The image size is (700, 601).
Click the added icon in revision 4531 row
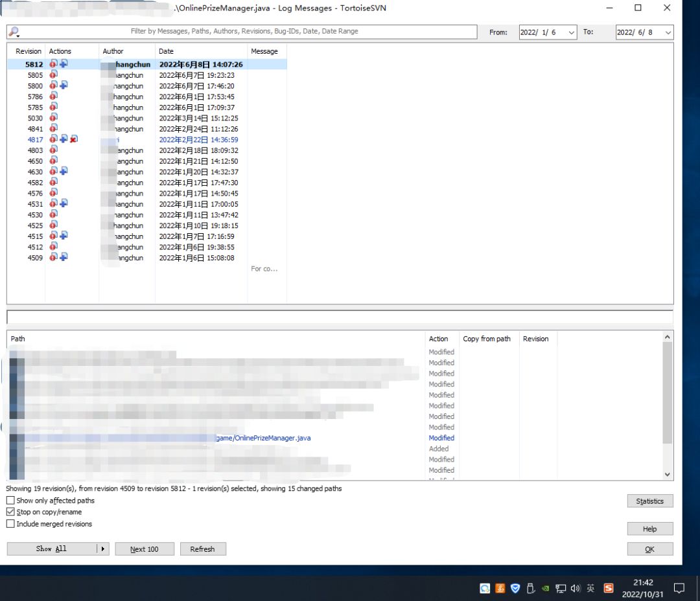pyautogui.click(x=64, y=203)
